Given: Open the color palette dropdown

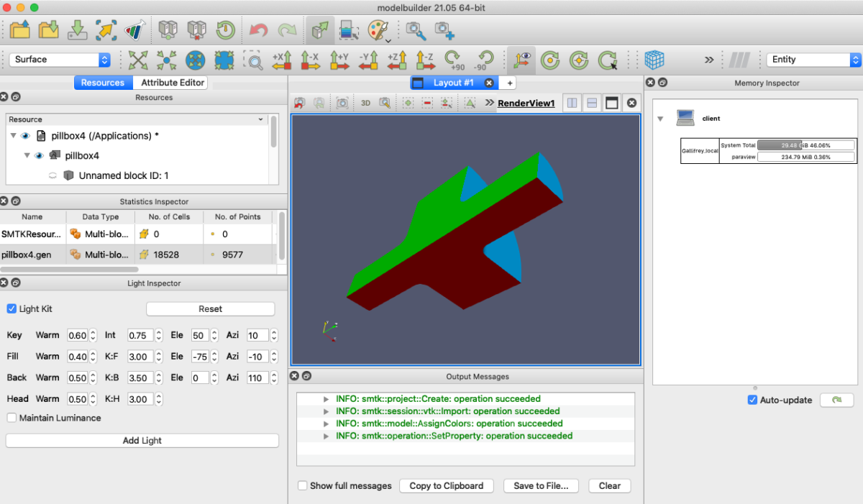Looking at the screenshot, I should pyautogui.click(x=379, y=30).
